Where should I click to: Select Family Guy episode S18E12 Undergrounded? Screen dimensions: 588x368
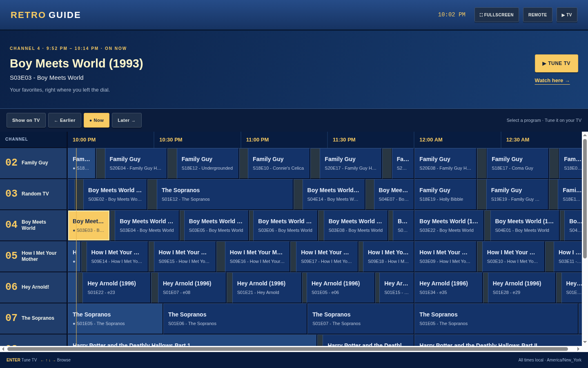[208, 163]
